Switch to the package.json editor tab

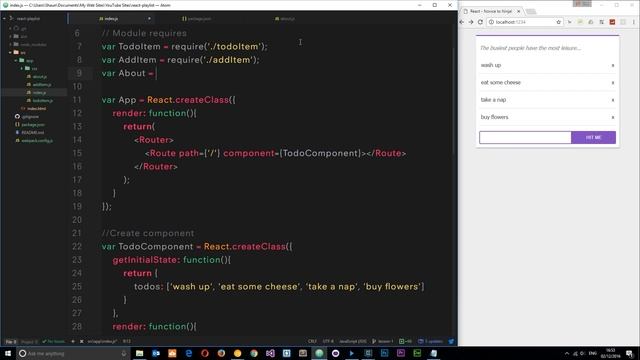coord(196,19)
